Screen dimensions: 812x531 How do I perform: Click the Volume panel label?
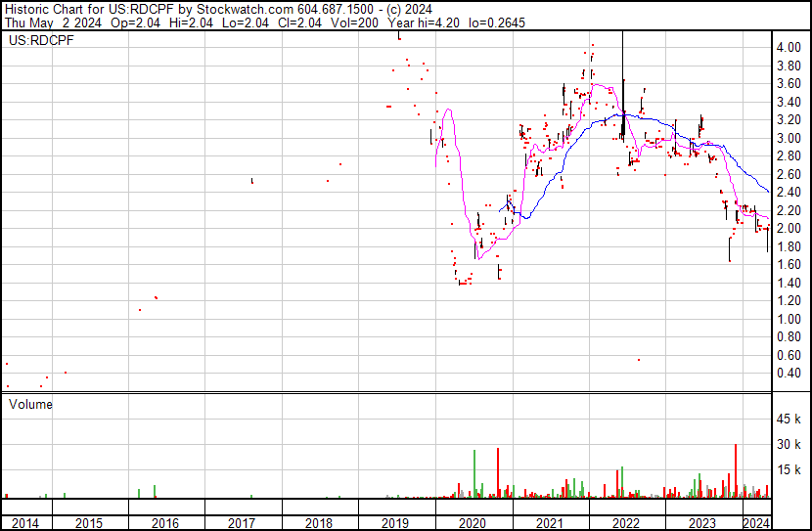coord(30,404)
